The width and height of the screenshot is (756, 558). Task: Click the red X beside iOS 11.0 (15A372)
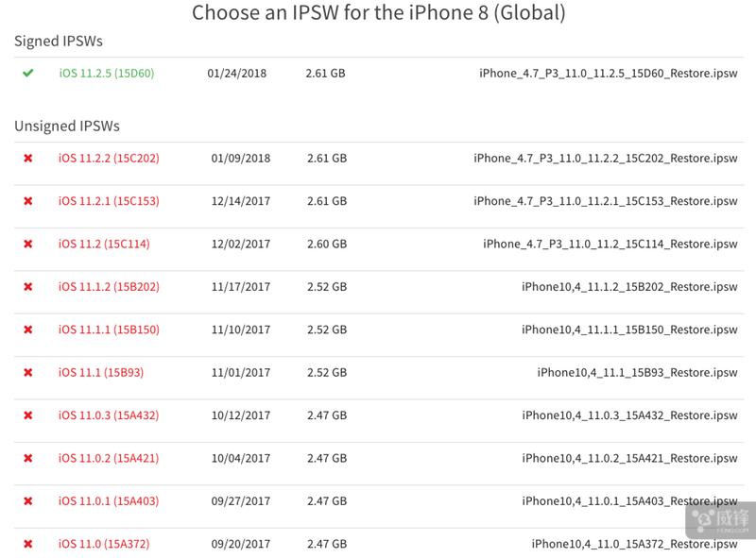(28, 544)
